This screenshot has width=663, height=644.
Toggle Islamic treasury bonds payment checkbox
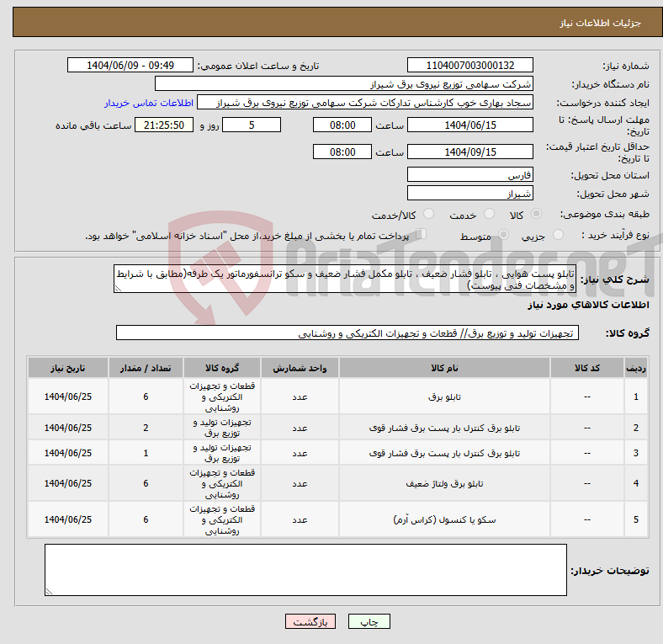pos(422,234)
